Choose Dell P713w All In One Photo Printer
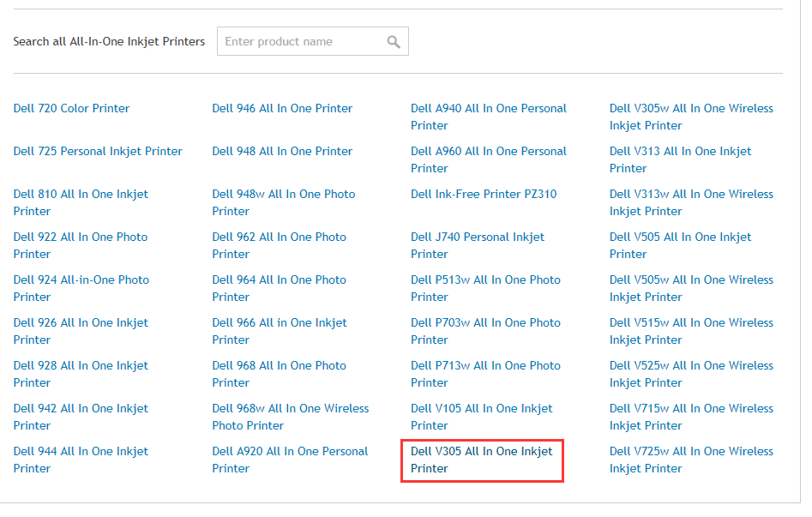The image size is (812, 517). click(486, 375)
